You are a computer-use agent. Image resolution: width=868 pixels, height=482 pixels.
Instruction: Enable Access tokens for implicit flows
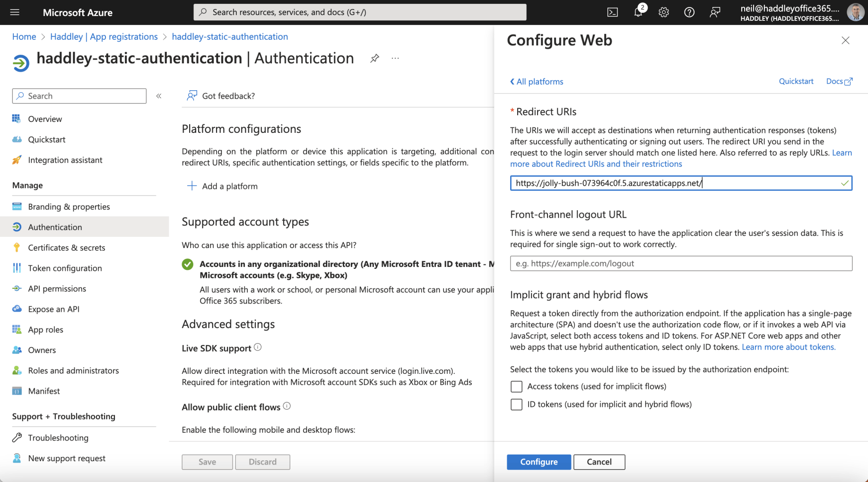click(x=516, y=387)
